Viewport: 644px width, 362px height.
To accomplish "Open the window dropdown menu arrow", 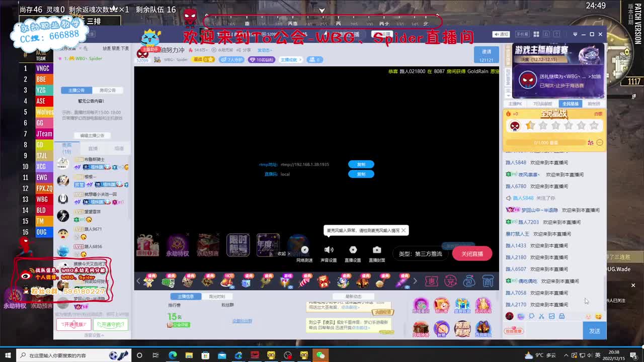I will tap(575, 34).
